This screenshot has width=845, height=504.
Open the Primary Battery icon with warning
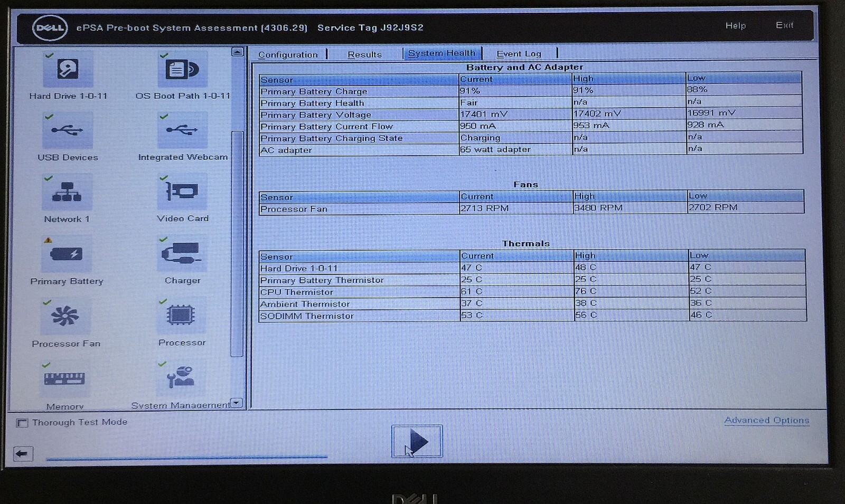click(67, 254)
